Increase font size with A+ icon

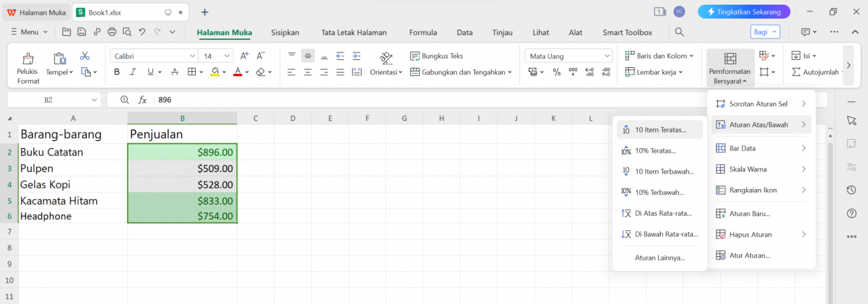[x=244, y=56]
